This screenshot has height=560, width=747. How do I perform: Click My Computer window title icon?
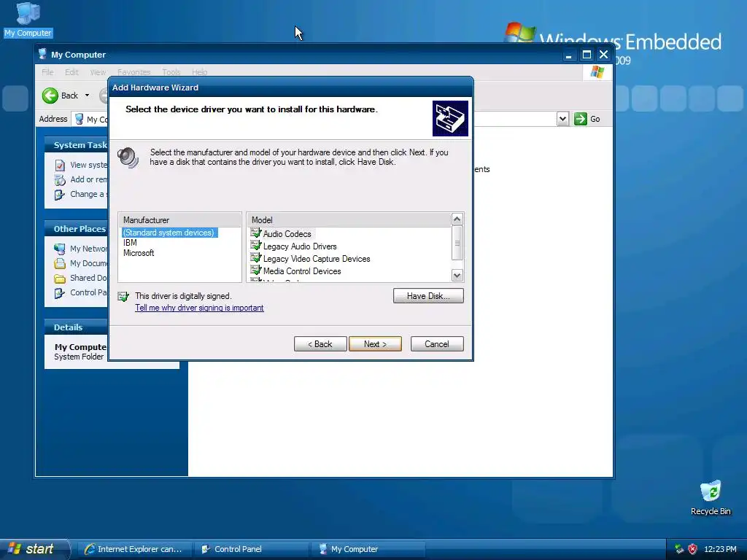(42, 54)
